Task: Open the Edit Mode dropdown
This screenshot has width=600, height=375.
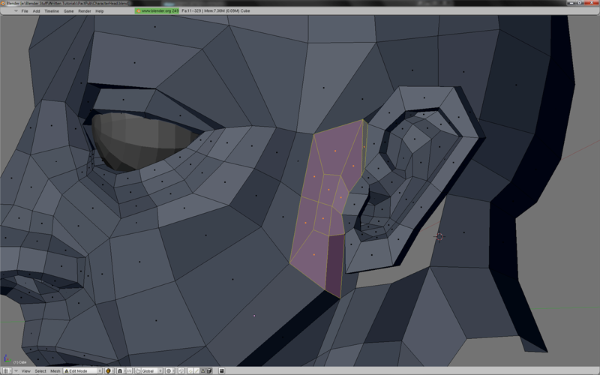Action: point(83,371)
